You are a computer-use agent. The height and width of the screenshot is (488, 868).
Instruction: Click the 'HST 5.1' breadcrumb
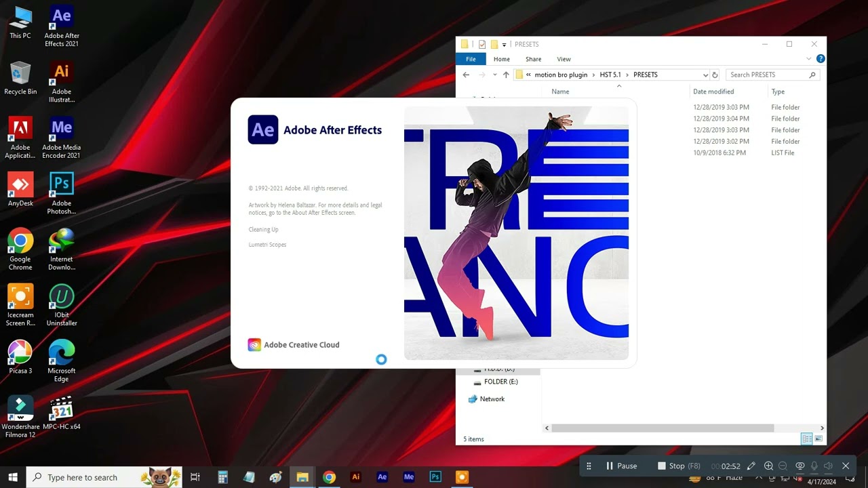610,75
